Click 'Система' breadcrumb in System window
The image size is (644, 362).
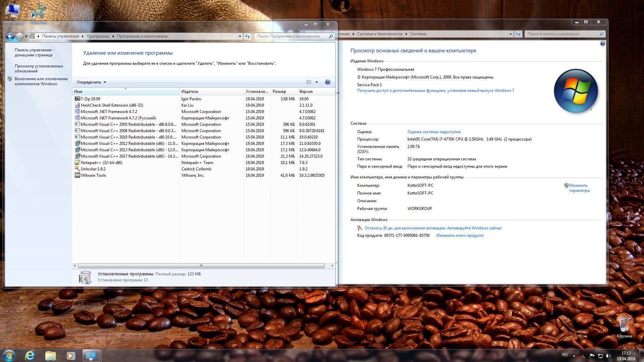[x=418, y=34]
